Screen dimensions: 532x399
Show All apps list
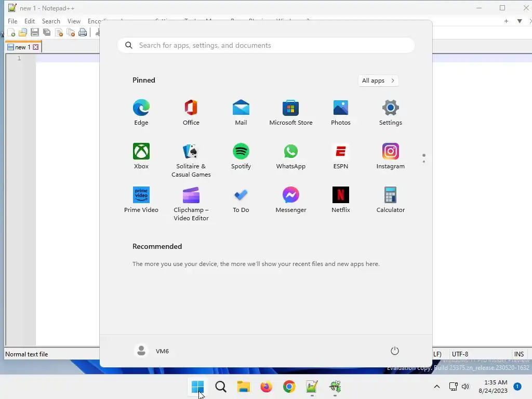coord(378,81)
